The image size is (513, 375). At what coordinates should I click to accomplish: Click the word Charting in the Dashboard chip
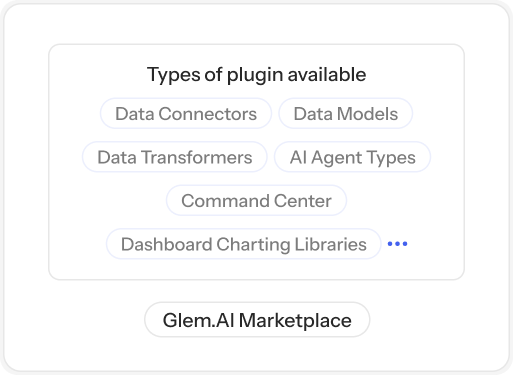253,245
